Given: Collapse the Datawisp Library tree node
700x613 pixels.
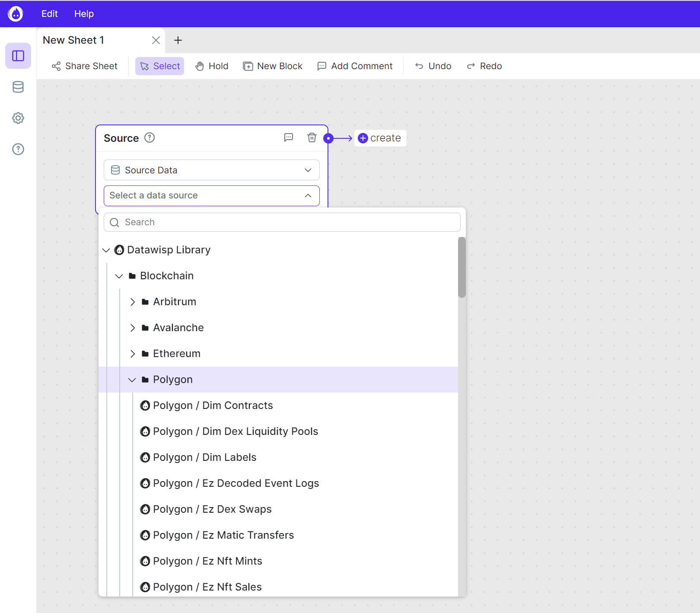Looking at the screenshot, I should pyautogui.click(x=106, y=250).
